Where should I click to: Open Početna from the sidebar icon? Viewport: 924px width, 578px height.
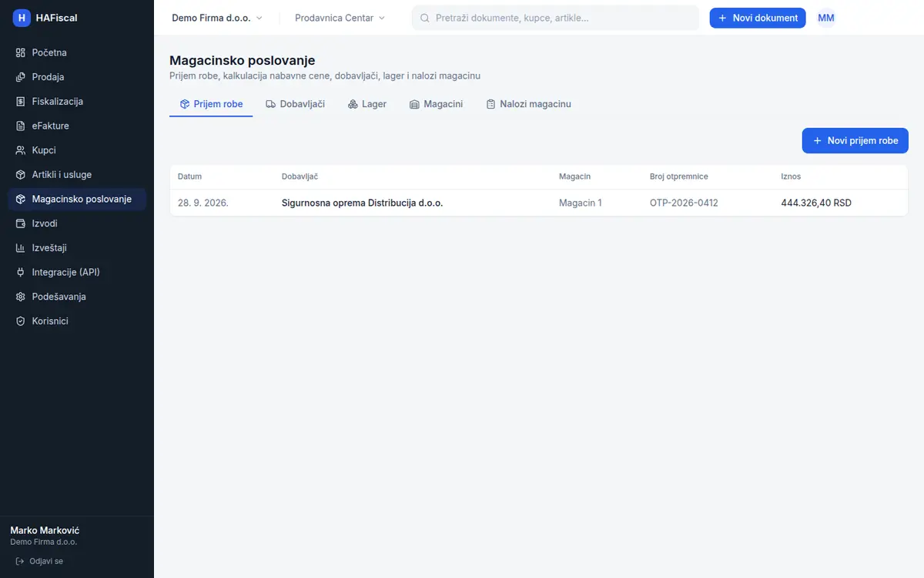tap(21, 52)
